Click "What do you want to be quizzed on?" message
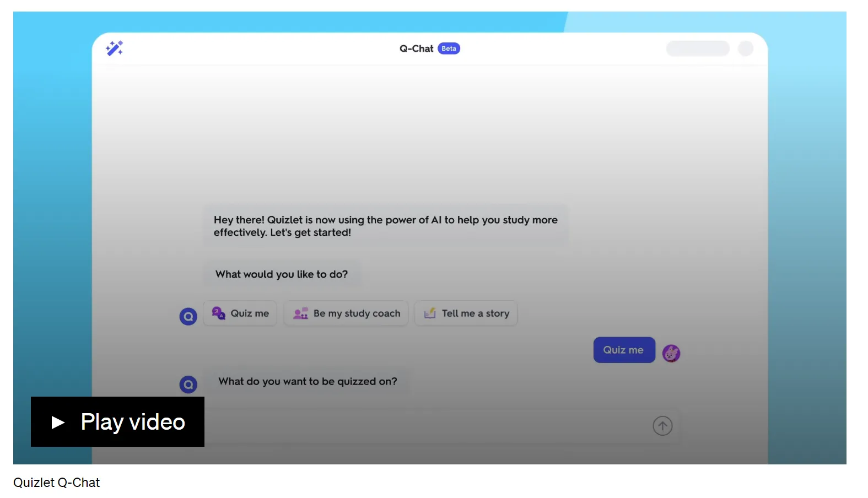This screenshot has height=498, width=868. click(308, 381)
